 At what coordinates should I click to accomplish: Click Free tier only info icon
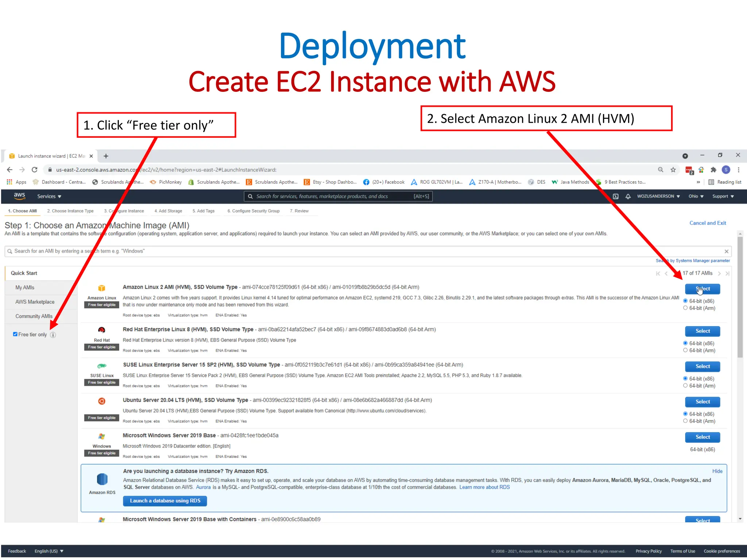click(53, 335)
